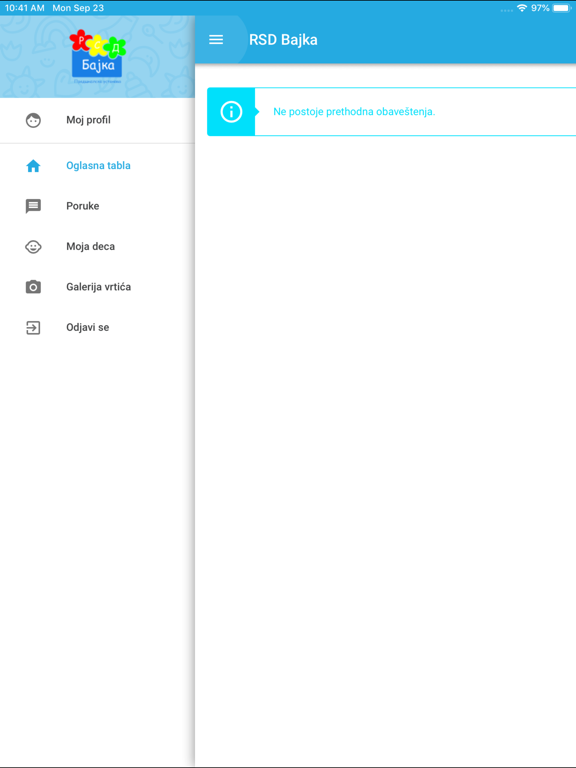
Task: Tap the Mon Sep 23 date
Action: pos(78,8)
